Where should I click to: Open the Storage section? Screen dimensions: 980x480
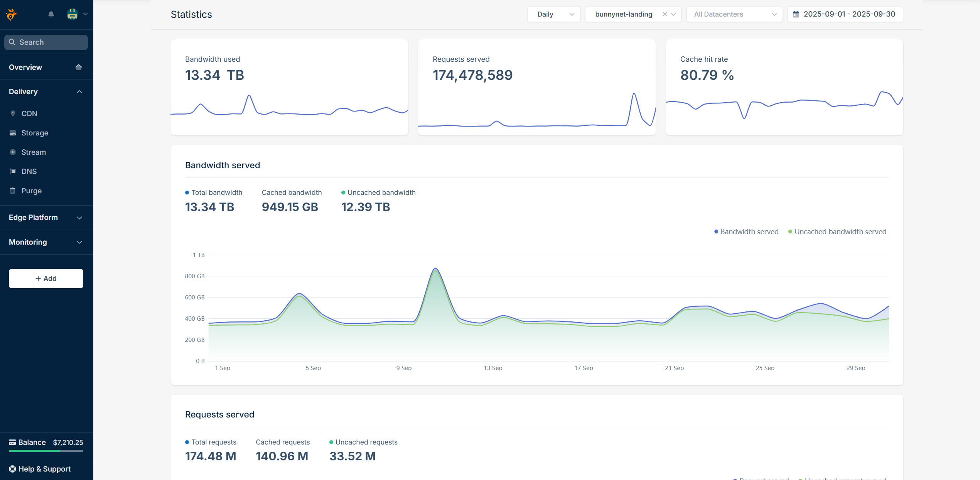tap(35, 133)
